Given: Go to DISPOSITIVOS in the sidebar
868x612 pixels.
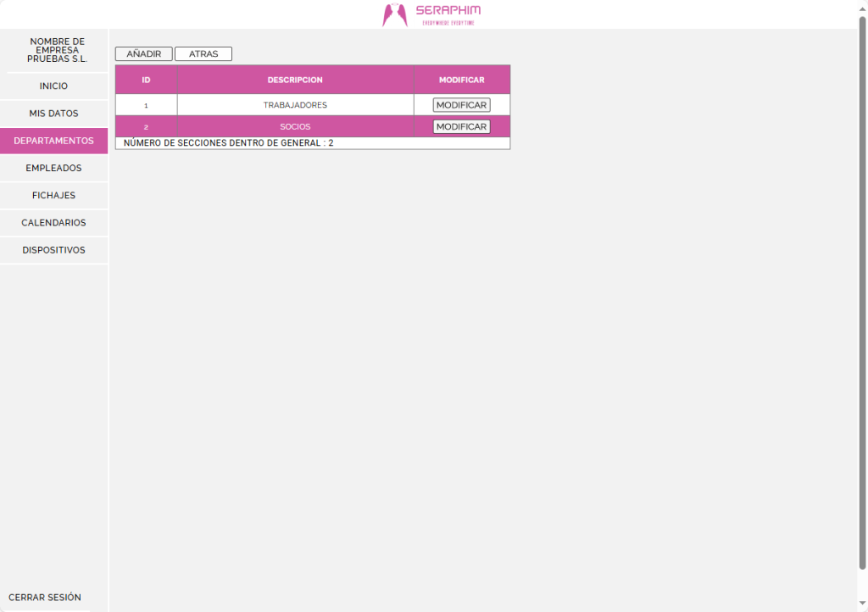Looking at the screenshot, I should 53,251.
